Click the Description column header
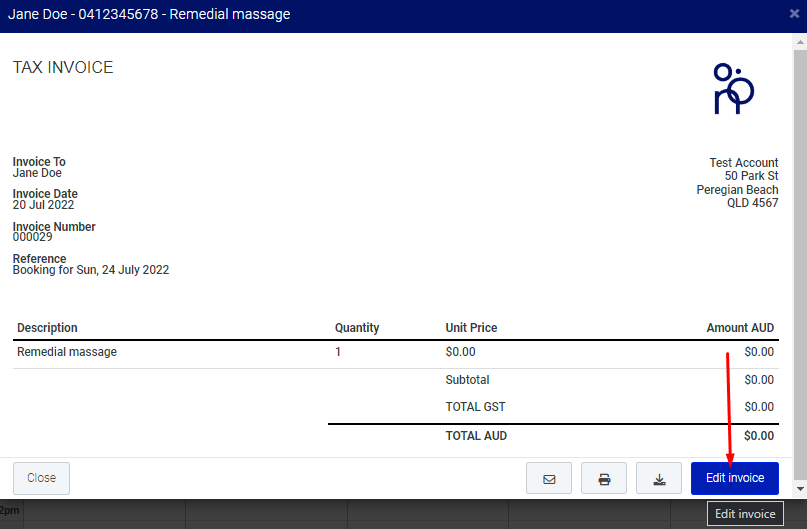 47,328
